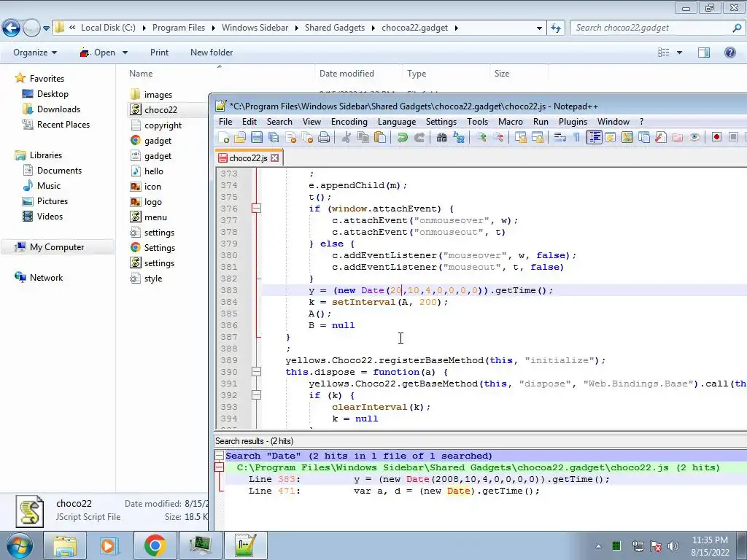The height and width of the screenshot is (560, 747).
Task: Toggle Explorer preview pane icon
Action: tap(704, 52)
